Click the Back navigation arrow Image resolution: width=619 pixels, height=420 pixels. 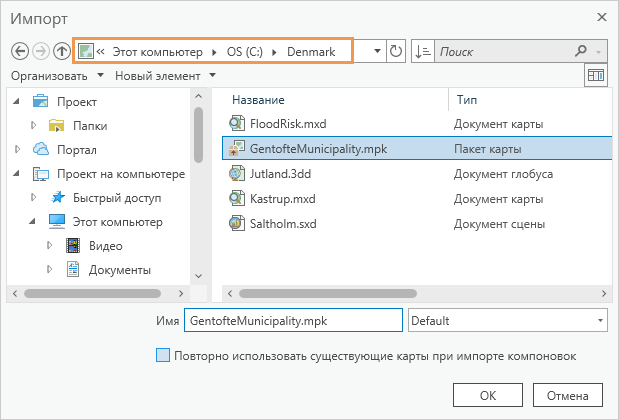[x=20, y=51]
